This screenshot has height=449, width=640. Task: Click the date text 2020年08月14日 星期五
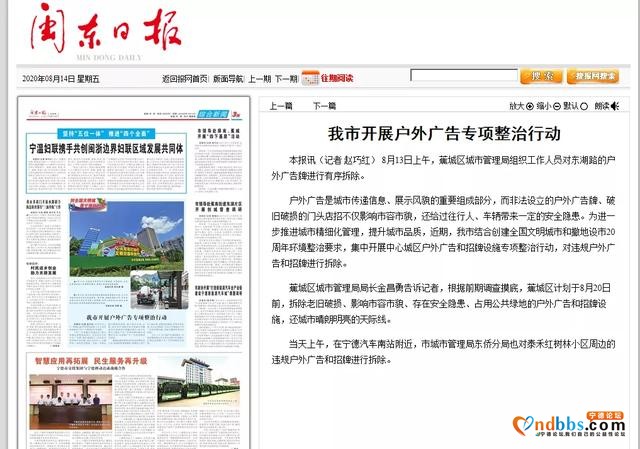(x=61, y=79)
